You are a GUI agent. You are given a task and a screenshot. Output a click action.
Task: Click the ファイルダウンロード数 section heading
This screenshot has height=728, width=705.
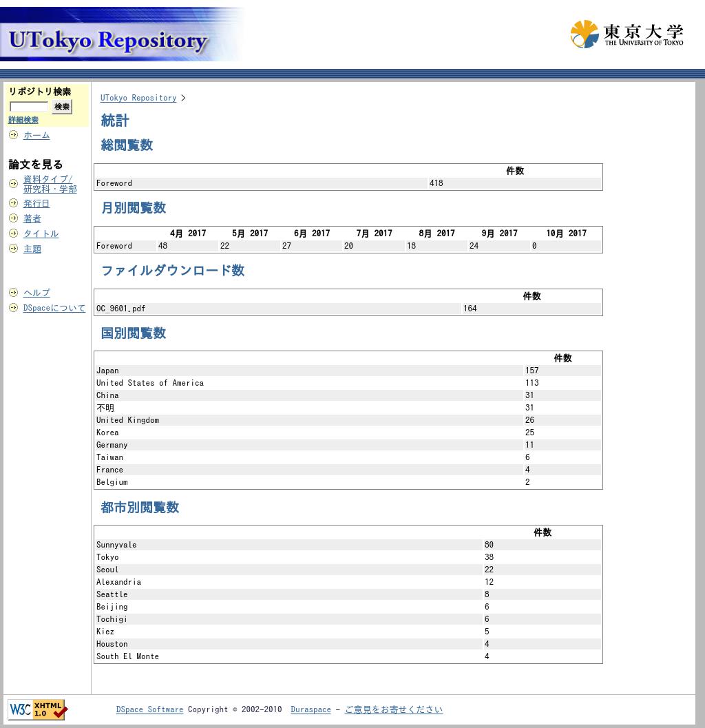tap(173, 270)
